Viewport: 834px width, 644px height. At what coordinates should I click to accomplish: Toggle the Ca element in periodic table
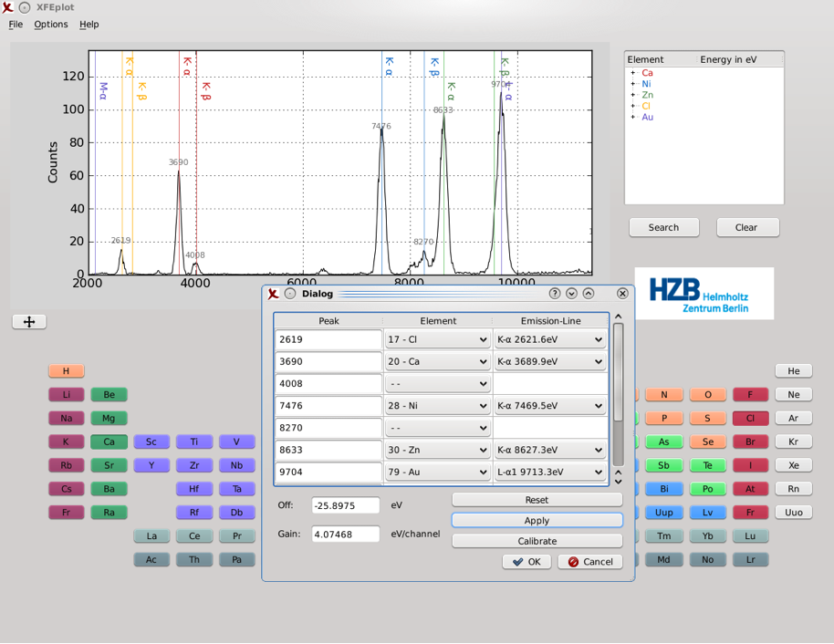click(x=109, y=442)
